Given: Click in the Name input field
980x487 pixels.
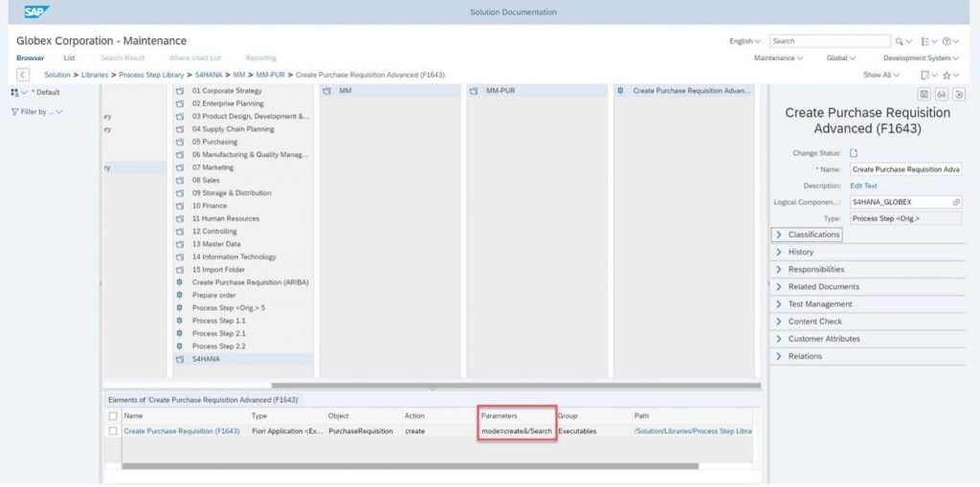Looking at the screenshot, I should coord(905,169).
